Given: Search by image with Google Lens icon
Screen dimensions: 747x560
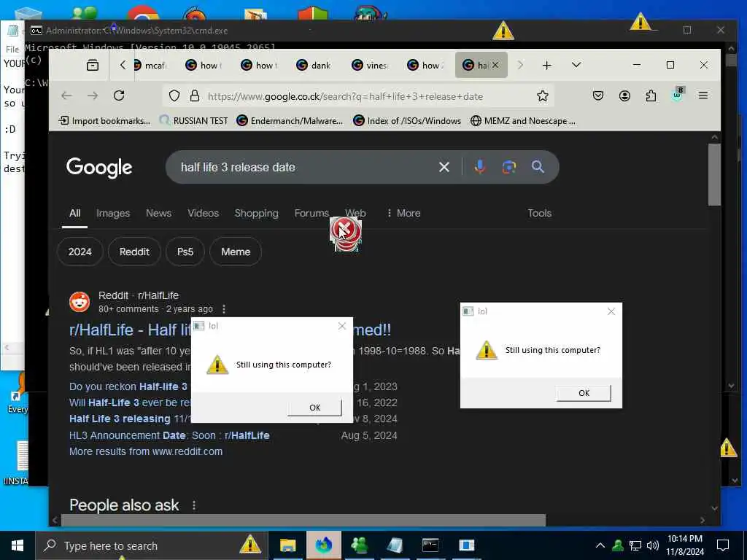Looking at the screenshot, I should 508,167.
